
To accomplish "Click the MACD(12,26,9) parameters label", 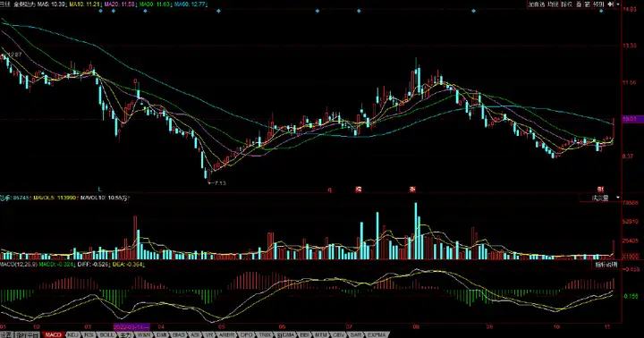I will pyautogui.click(x=18, y=264).
